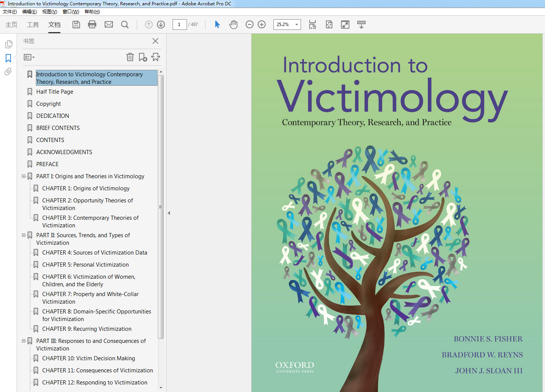The image size is (545, 392).
Task: Open CHAPTER 10: Victim Decision Making
Action: [x=89, y=358]
